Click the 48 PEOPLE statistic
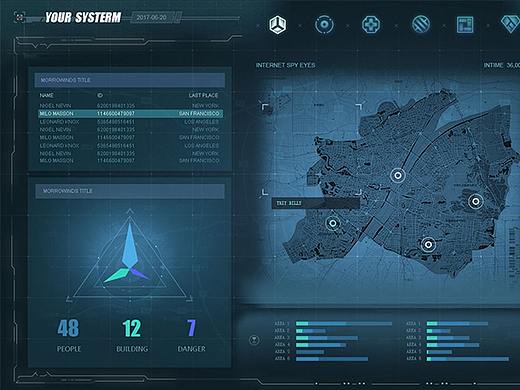The height and width of the screenshot is (390, 520). pyautogui.click(x=68, y=335)
